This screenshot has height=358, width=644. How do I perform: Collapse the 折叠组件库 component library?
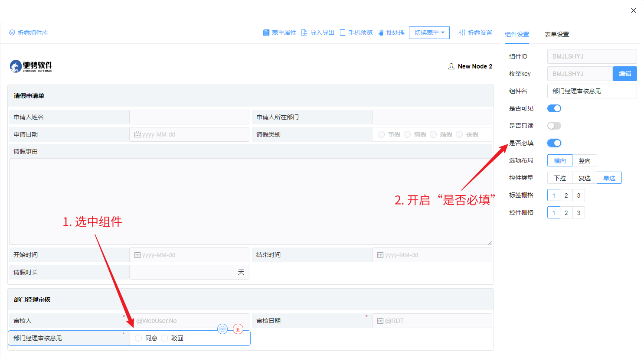click(x=29, y=33)
